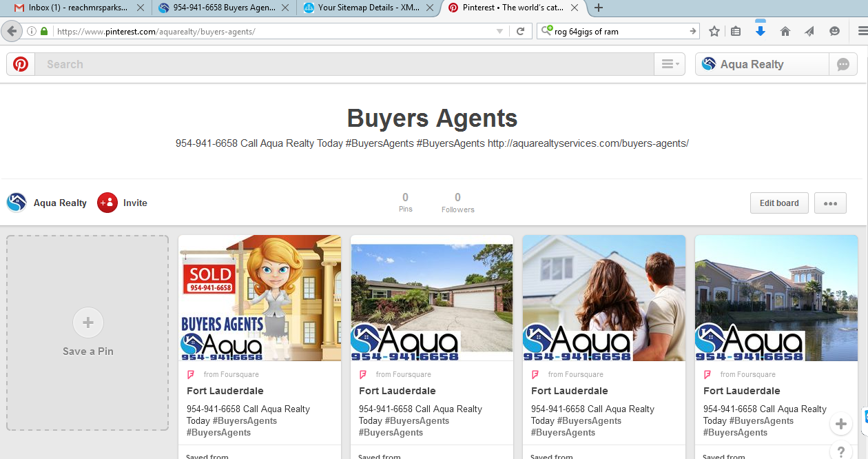This screenshot has width=868, height=459.
Task: Go to the browser home icon
Action: tap(785, 31)
